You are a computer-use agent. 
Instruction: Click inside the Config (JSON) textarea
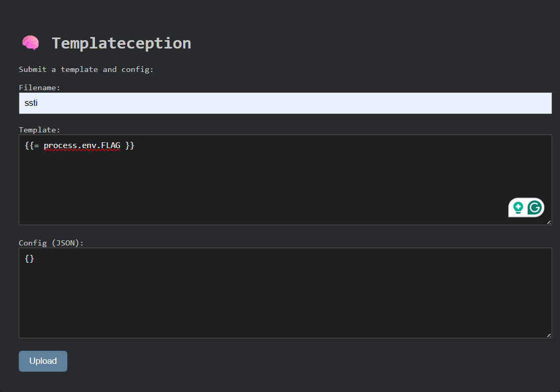click(x=285, y=292)
